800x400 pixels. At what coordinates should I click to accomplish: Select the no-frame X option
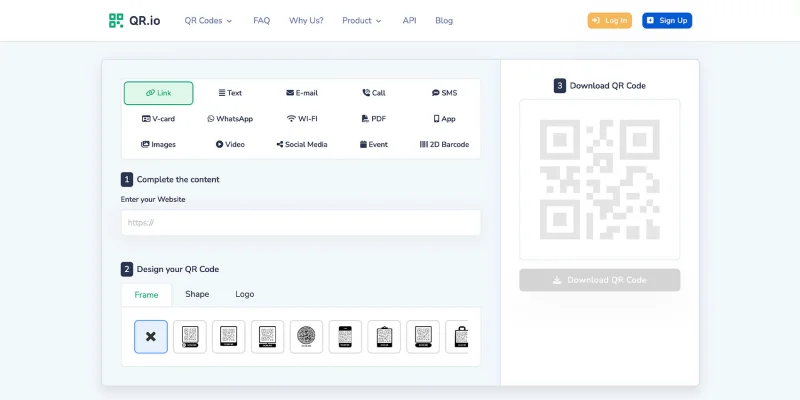tap(151, 337)
